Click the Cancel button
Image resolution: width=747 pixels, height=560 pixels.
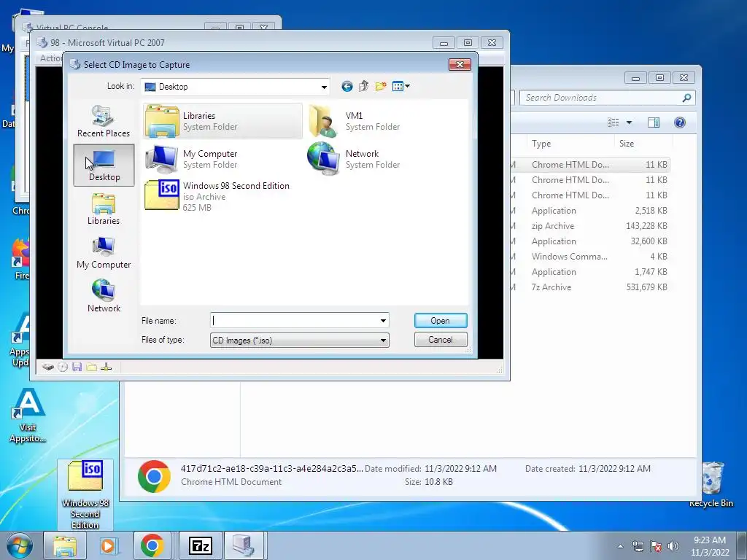(x=440, y=340)
